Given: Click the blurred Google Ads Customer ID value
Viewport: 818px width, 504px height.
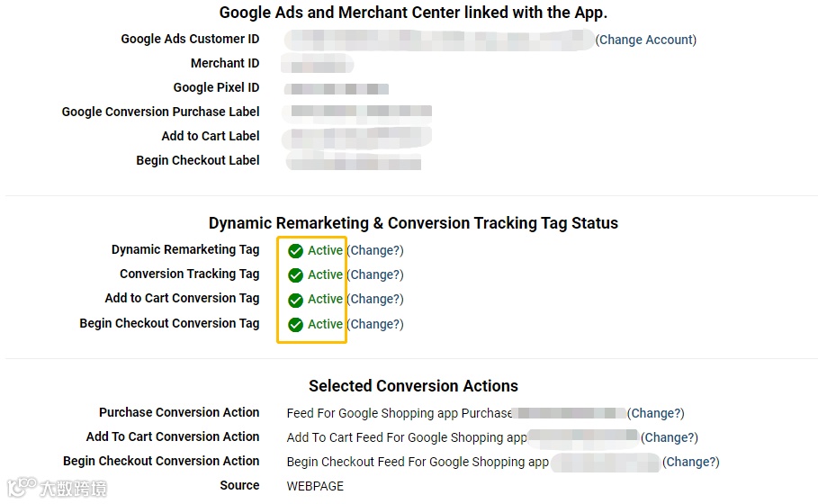Looking at the screenshot, I should [x=439, y=40].
